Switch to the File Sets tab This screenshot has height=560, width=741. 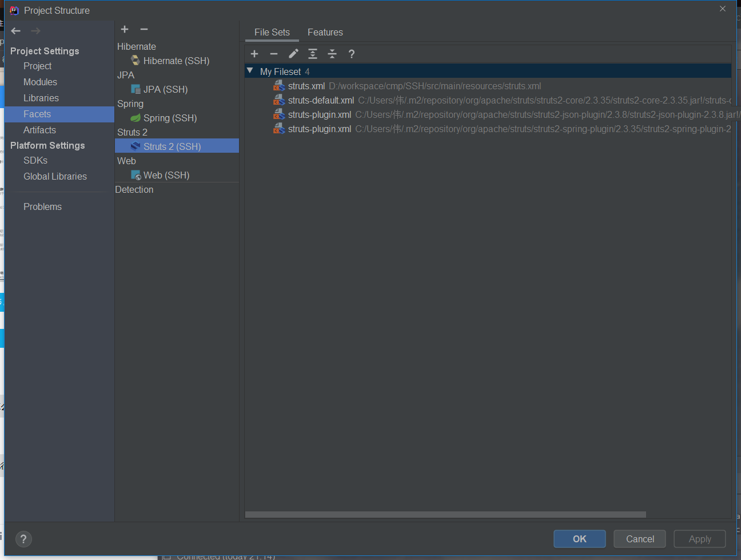pos(272,33)
